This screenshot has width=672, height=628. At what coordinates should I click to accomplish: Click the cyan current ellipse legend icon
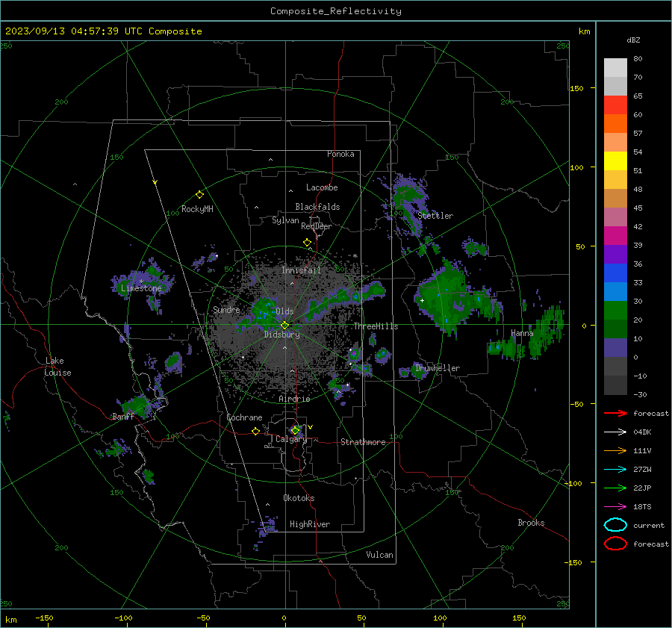point(615,525)
